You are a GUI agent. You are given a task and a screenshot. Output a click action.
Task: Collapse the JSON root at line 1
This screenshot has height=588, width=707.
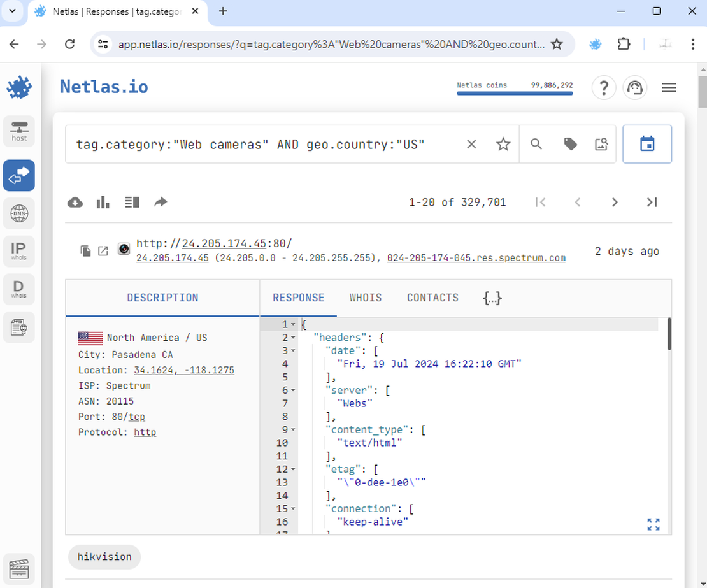pyautogui.click(x=293, y=325)
